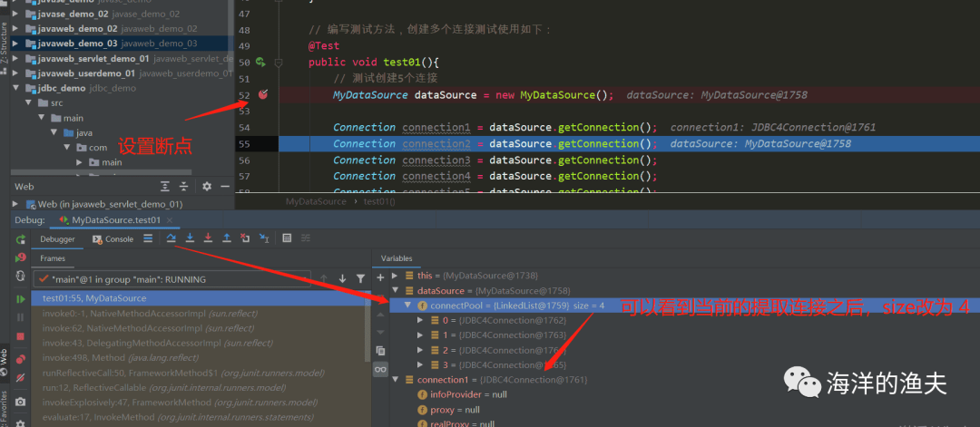Toggle the Mute Breakpoints icon
This screenshot has width=980, height=427.
[21, 377]
